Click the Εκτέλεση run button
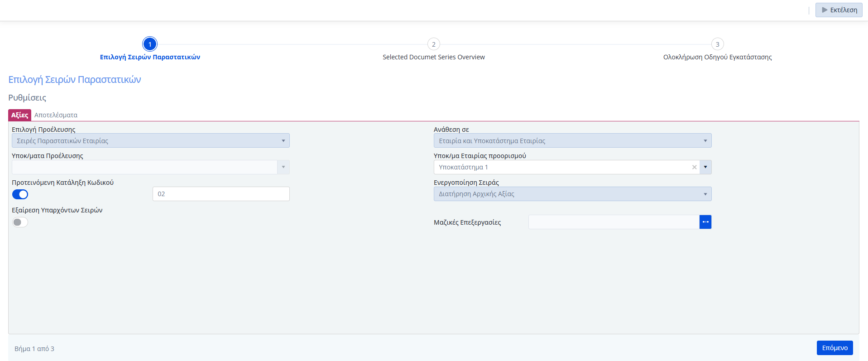868x361 pixels. coord(839,10)
